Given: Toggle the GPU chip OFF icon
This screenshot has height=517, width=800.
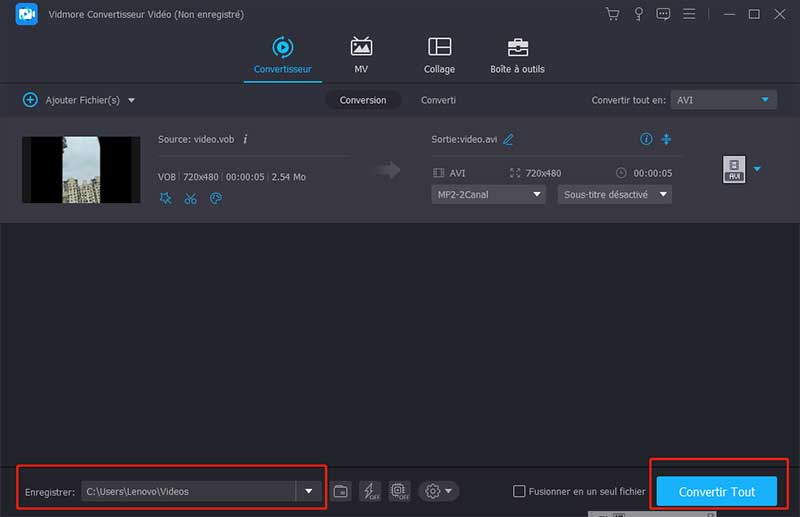Looking at the screenshot, I should click(x=399, y=491).
